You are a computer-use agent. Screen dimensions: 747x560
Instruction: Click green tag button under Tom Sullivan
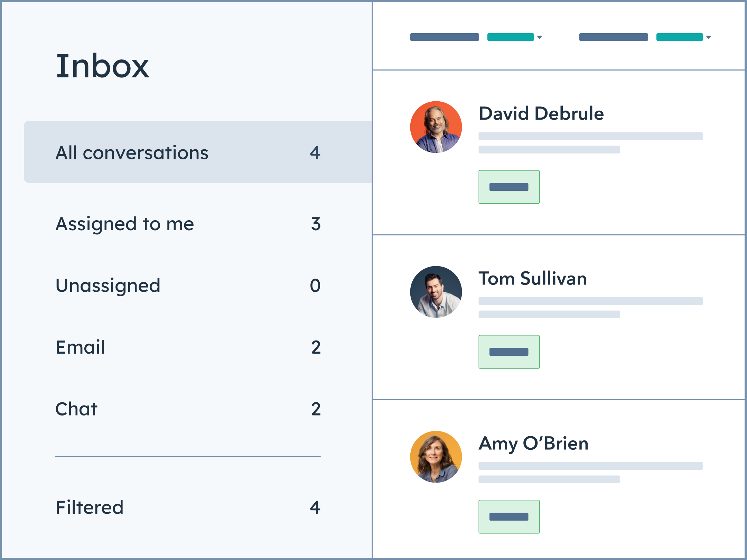coord(509,352)
